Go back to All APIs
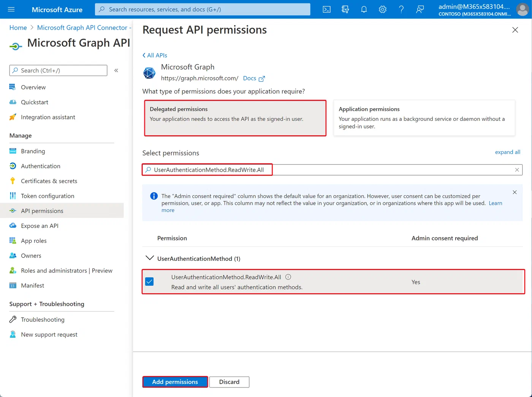This screenshot has height=397, width=532. tap(155, 55)
